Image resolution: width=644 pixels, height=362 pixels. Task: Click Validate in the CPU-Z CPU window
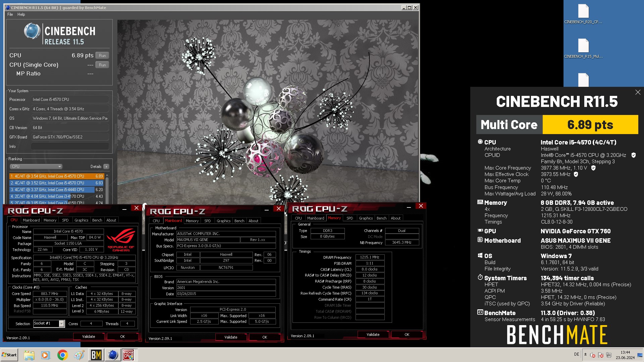(x=89, y=337)
